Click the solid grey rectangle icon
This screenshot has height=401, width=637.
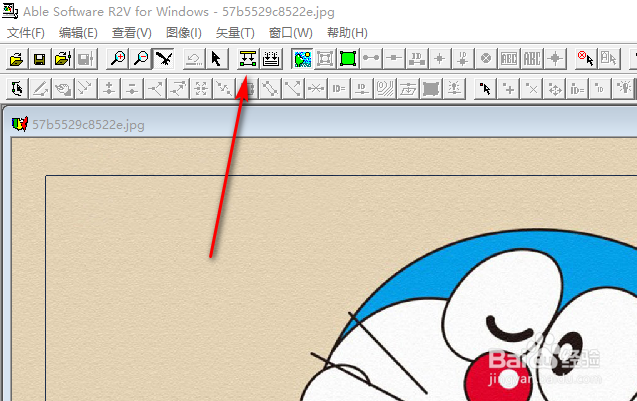click(x=431, y=89)
